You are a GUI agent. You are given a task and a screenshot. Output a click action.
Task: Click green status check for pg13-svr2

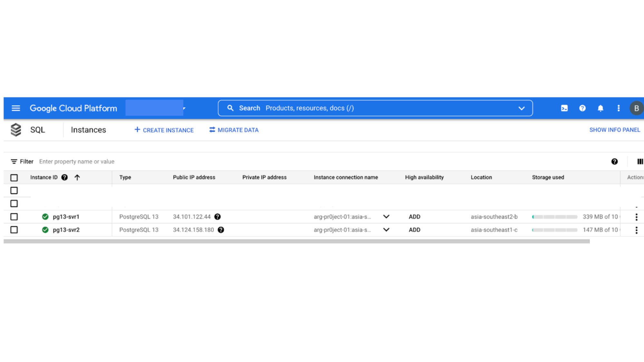pos(45,230)
